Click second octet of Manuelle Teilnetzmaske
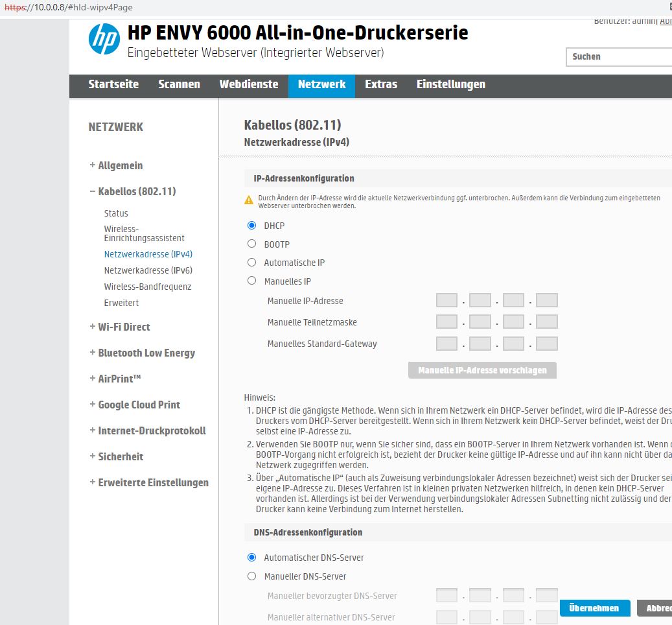The image size is (672, 625). [x=480, y=322]
